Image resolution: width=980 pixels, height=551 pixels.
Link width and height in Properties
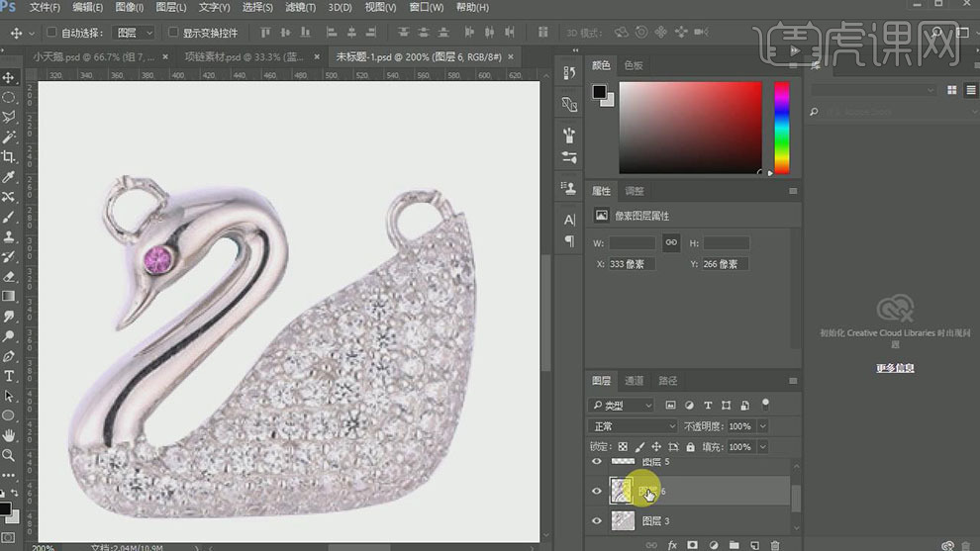click(670, 242)
